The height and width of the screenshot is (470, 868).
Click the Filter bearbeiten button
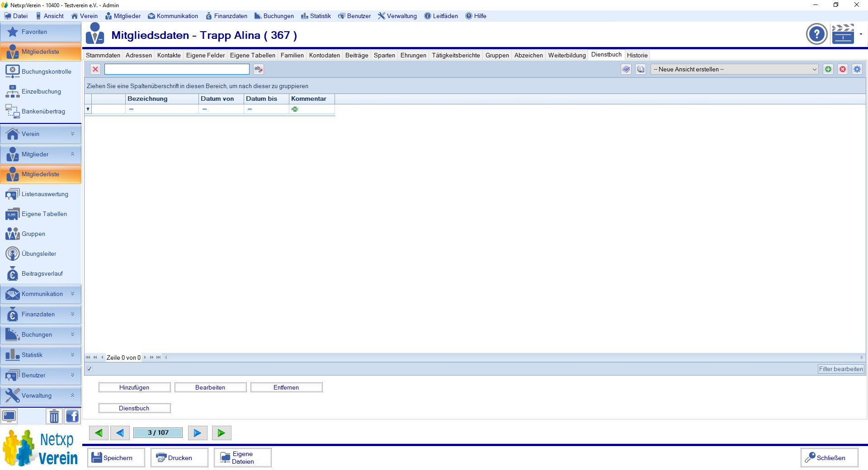[x=841, y=369]
